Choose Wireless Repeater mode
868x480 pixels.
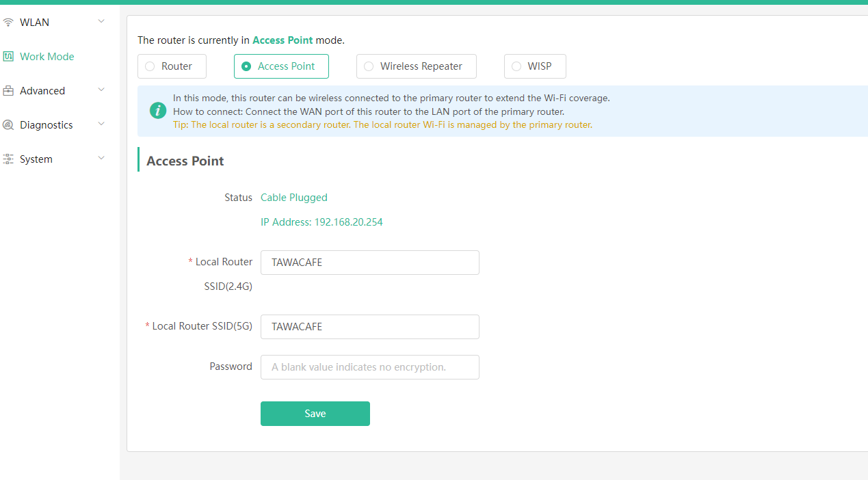tap(416, 66)
